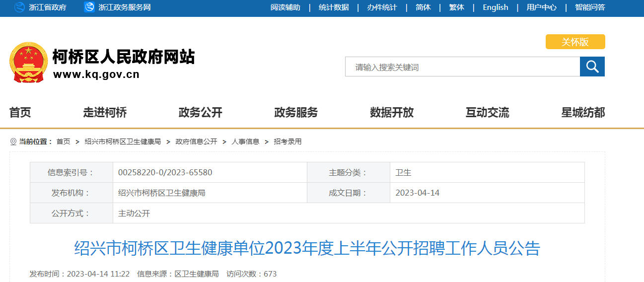Select 互动交流 in main navigation
Viewport: 644px width, 282px height.
click(x=487, y=113)
